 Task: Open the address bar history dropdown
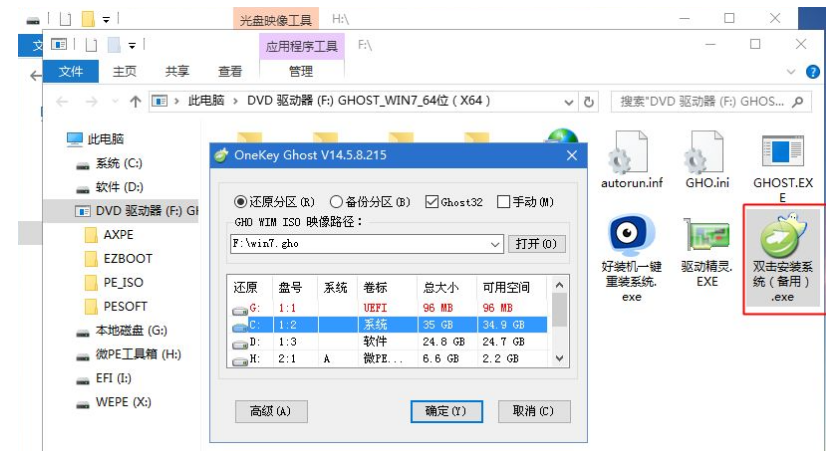click(x=568, y=102)
